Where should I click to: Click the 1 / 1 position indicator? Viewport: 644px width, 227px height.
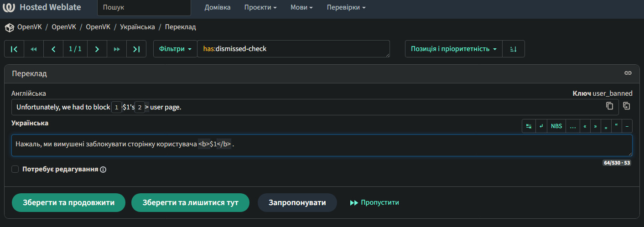(x=75, y=49)
